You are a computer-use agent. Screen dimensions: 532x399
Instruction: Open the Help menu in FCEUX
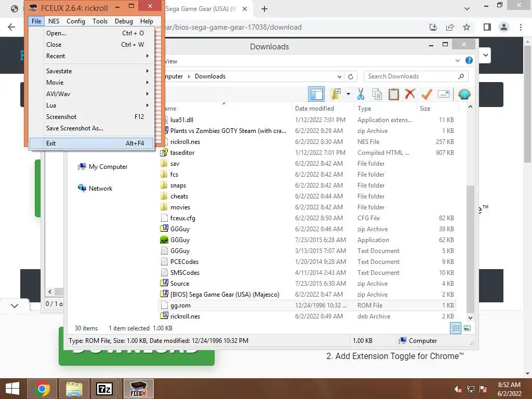click(x=147, y=21)
